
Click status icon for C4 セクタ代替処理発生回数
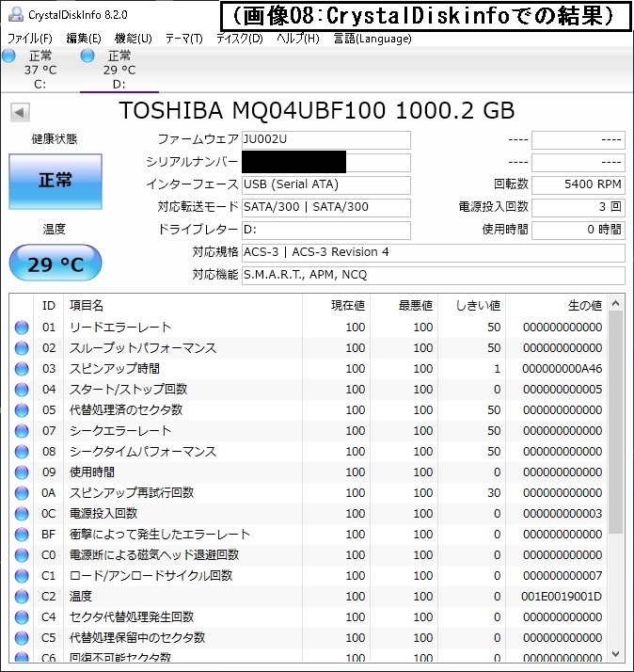pyautogui.click(x=22, y=617)
